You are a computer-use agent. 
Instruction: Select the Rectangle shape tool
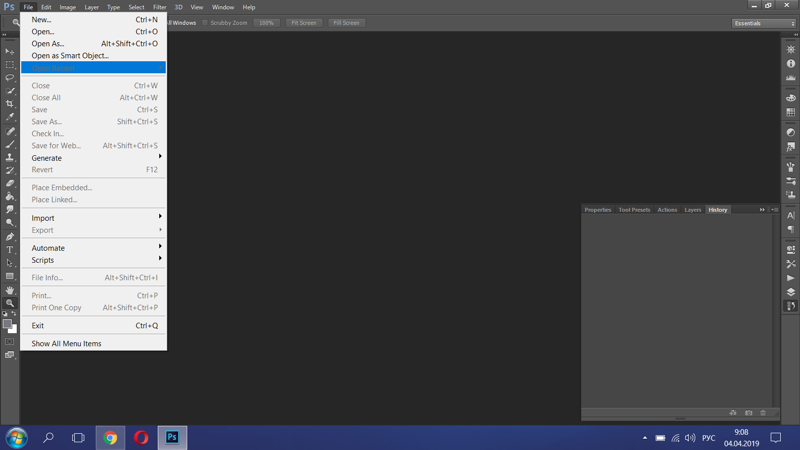click(10, 276)
